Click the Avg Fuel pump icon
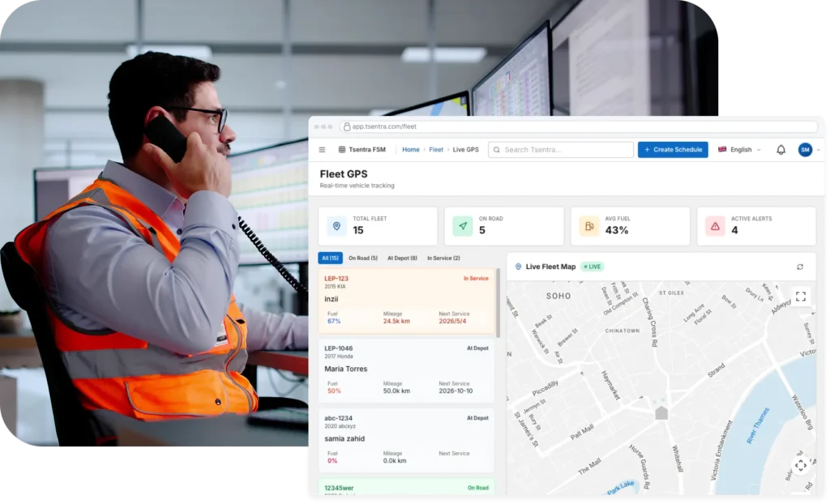Image resolution: width=830 pixels, height=504 pixels. click(589, 226)
